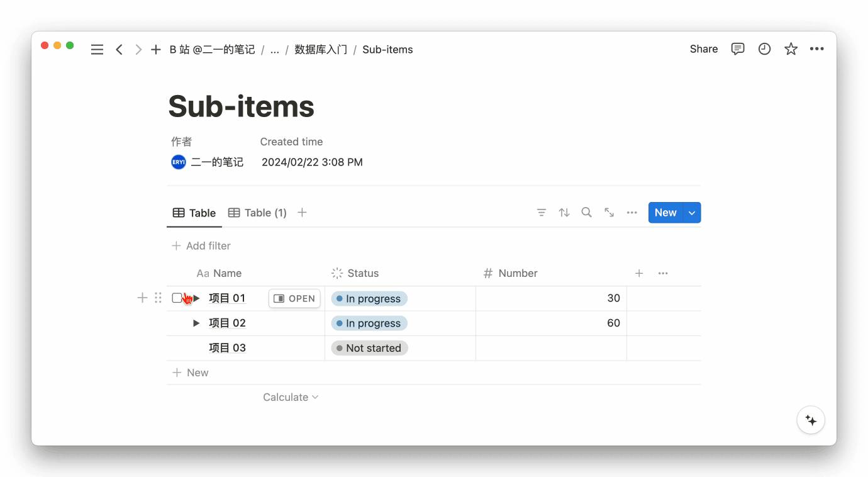Favorite this page with the star icon
This screenshot has height=477, width=868.
[x=791, y=49]
